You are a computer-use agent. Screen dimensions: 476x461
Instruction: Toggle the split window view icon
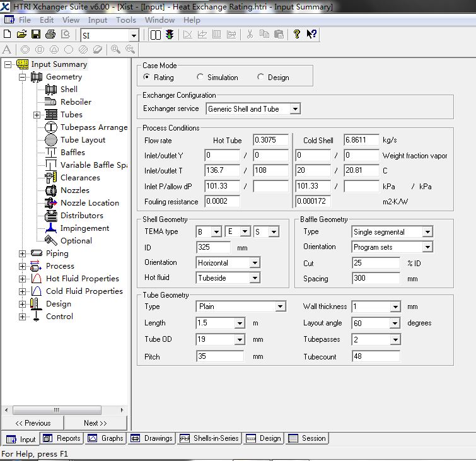tap(156, 35)
